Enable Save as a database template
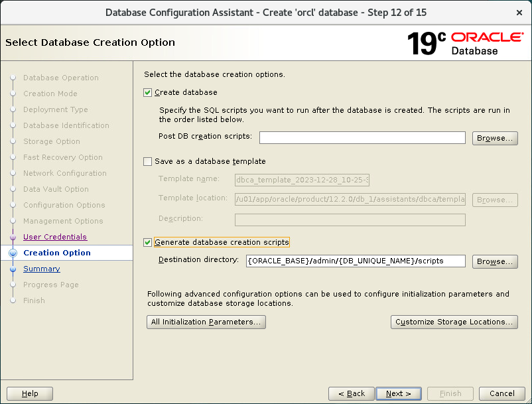This screenshot has height=404, width=532. [147, 161]
